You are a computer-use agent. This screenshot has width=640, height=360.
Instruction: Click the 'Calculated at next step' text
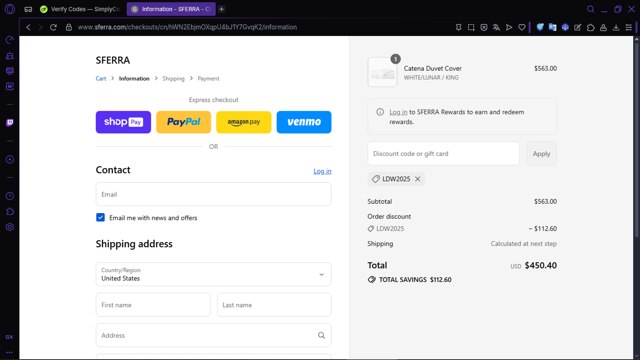(524, 244)
